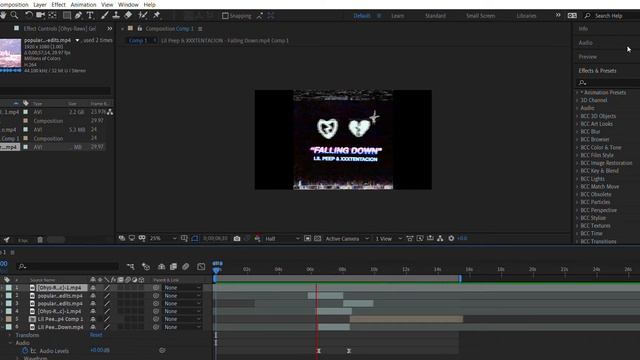The width and height of the screenshot is (640, 360).
Task: Select the Eraser tool
Action: click(128, 15)
